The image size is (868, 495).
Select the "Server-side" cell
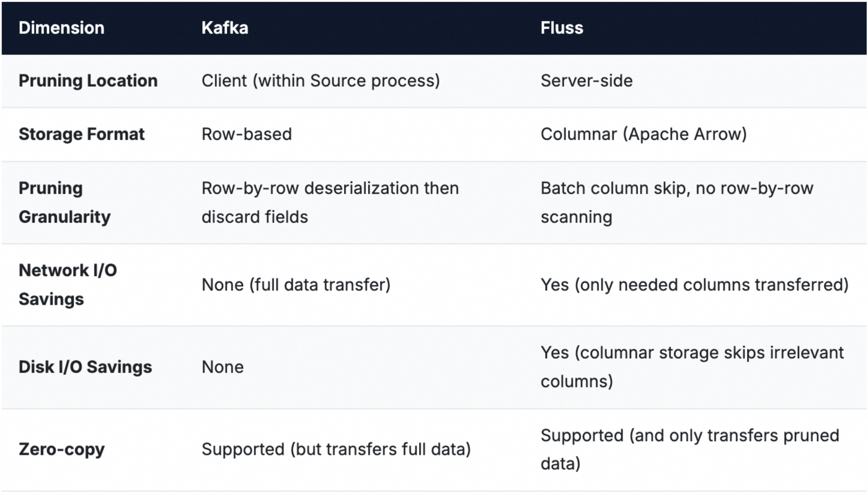tap(587, 81)
